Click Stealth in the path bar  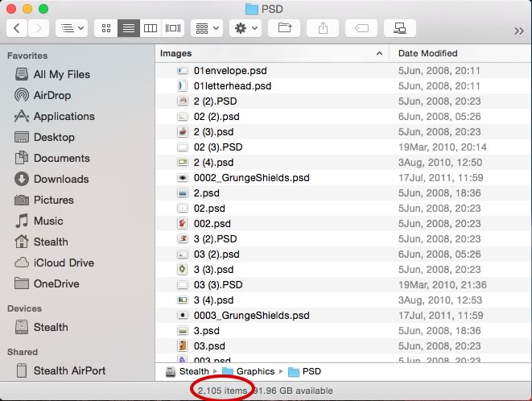[188, 371]
